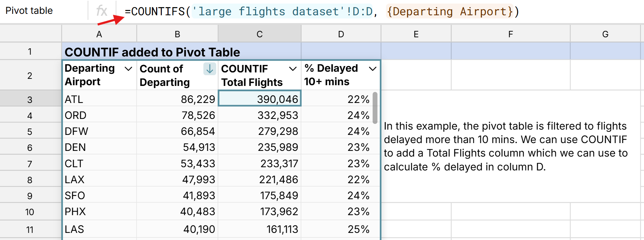644x240 pixels.
Task: Open the Departing Airport filter dropdown
Action: pos(128,69)
